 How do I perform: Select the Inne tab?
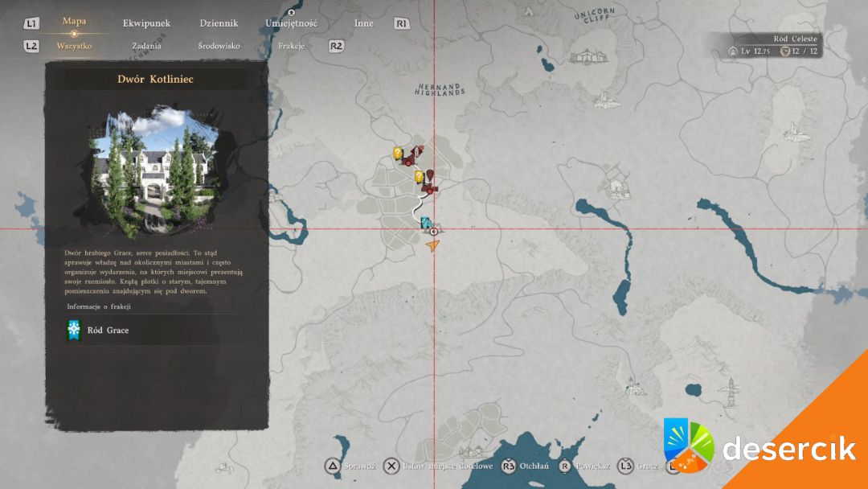[363, 23]
